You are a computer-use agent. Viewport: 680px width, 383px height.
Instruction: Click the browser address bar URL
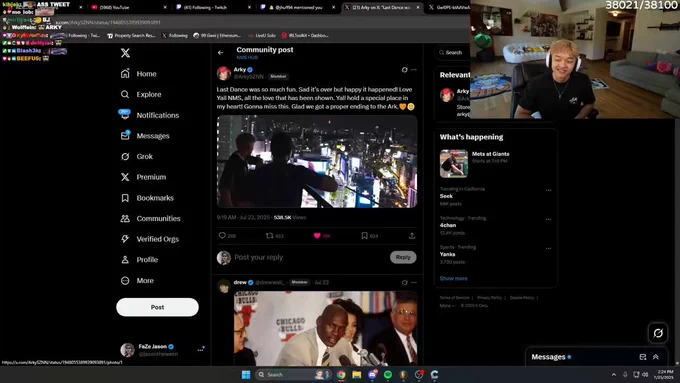108,22
